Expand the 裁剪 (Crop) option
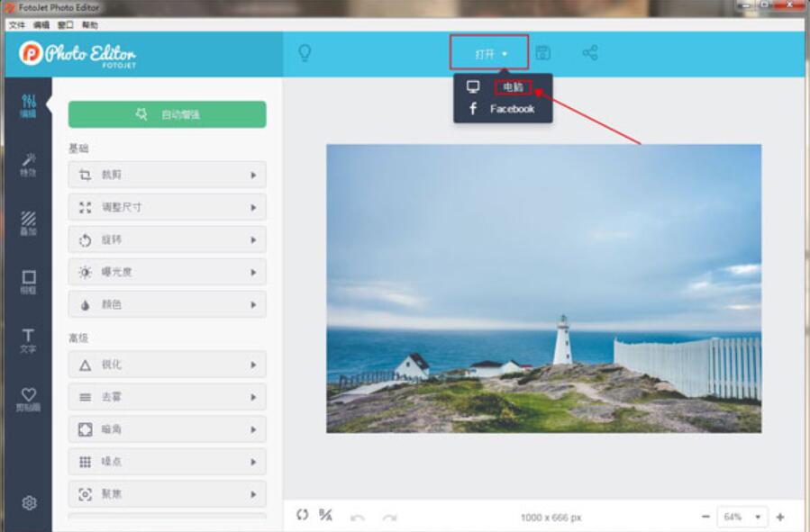Image resolution: width=810 pixels, height=532 pixels. click(166, 174)
